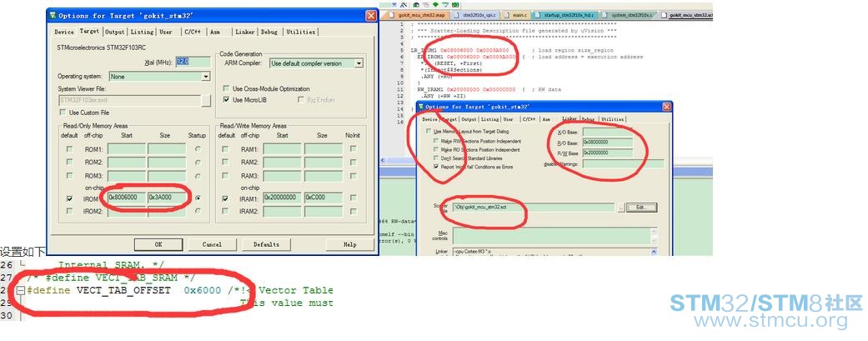Toggle the IROM1 default checkbox
The image size is (868, 341).
69,198
